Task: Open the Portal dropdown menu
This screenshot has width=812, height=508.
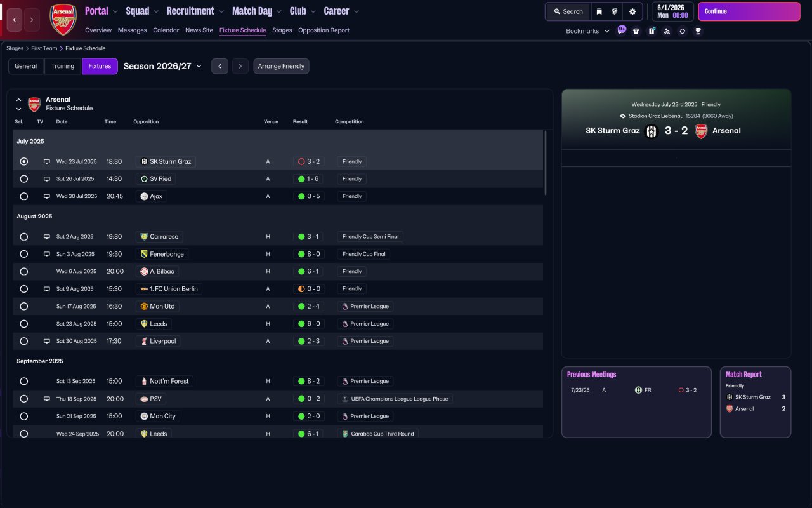Action: pyautogui.click(x=101, y=11)
